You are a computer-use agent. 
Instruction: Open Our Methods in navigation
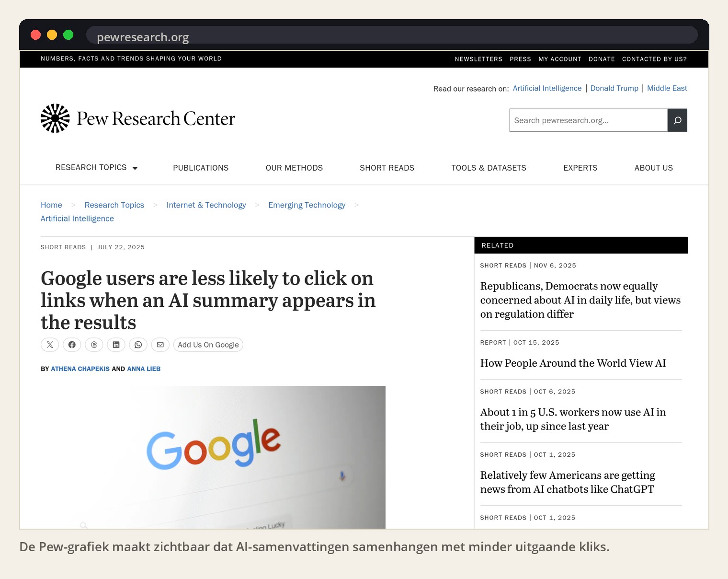pyautogui.click(x=294, y=168)
